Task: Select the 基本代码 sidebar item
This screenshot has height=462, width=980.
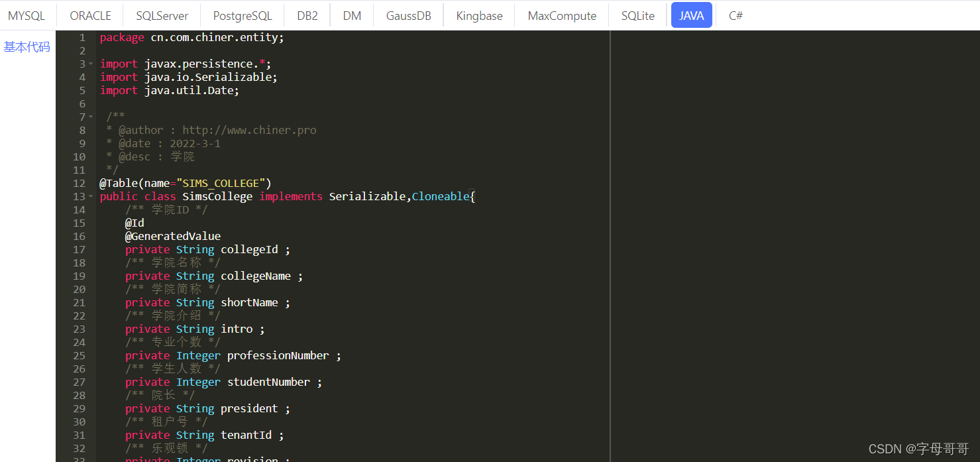Action: click(x=27, y=47)
